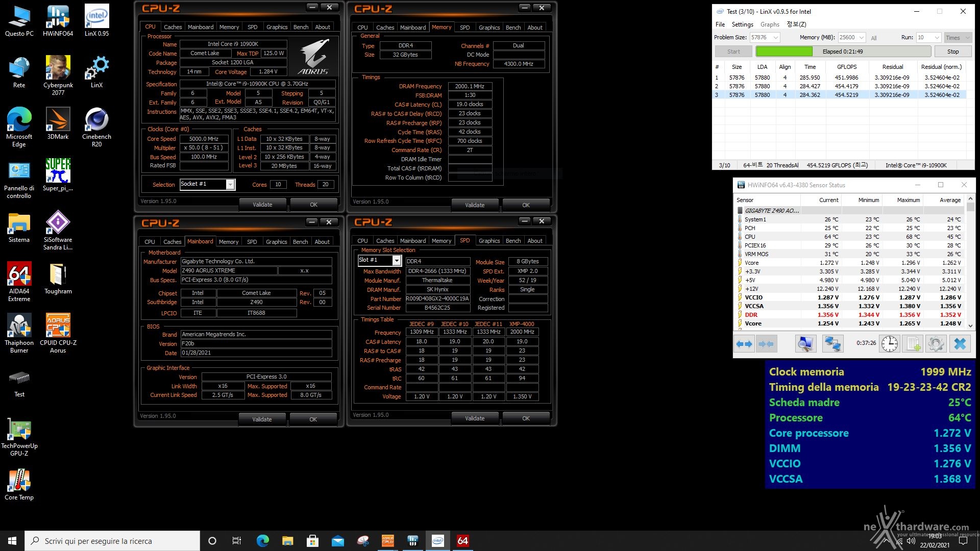Viewport: 980px width, 551px height.
Task: Launch TechPowerUp GPU-Z from the desktop
Action: click(19, 437)
